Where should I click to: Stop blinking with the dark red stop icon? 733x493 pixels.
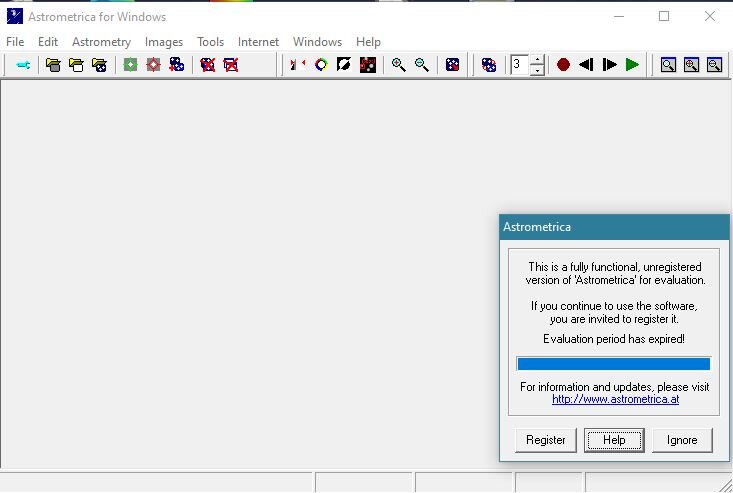pos(563,65)
